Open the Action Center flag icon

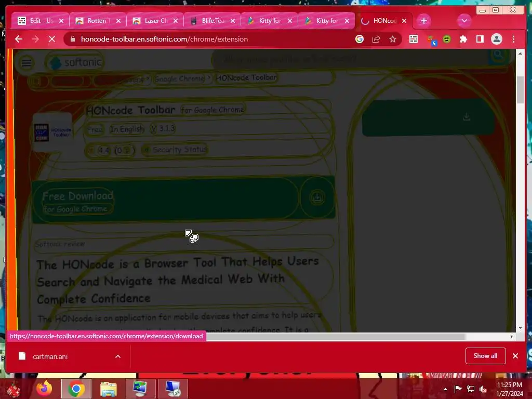(458, 389)
